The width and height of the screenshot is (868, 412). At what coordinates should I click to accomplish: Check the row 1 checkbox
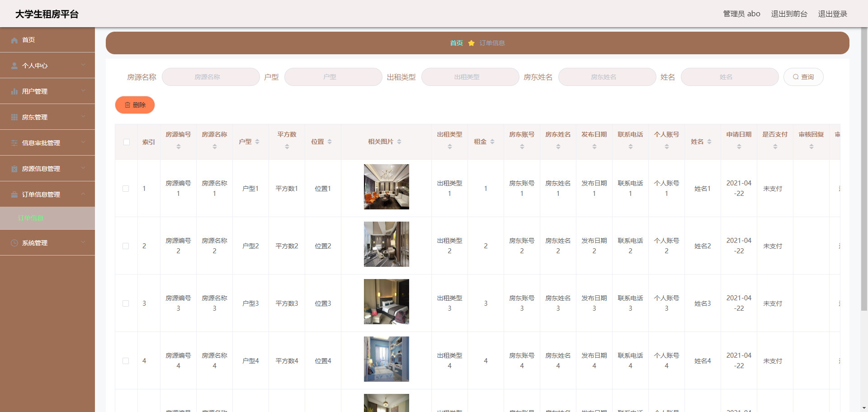(x=126, y=189)
